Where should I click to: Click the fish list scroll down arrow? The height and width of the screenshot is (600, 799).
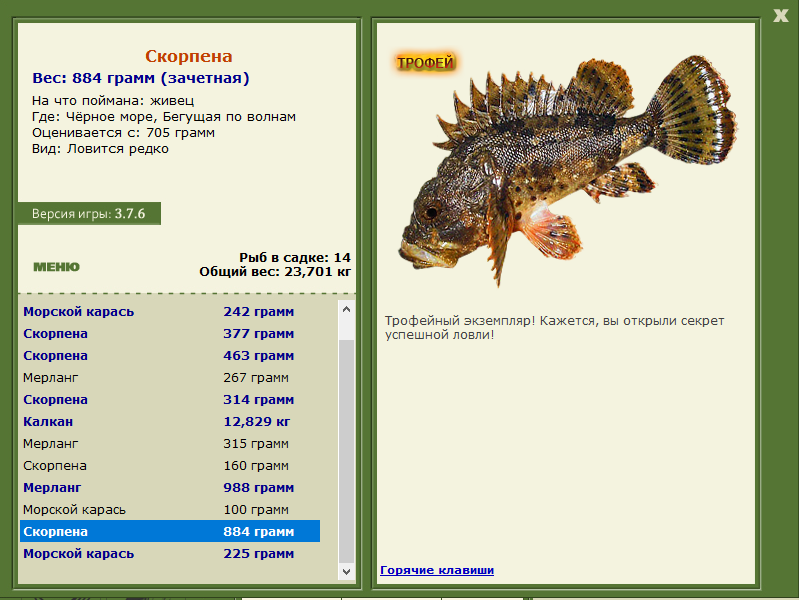347,571
